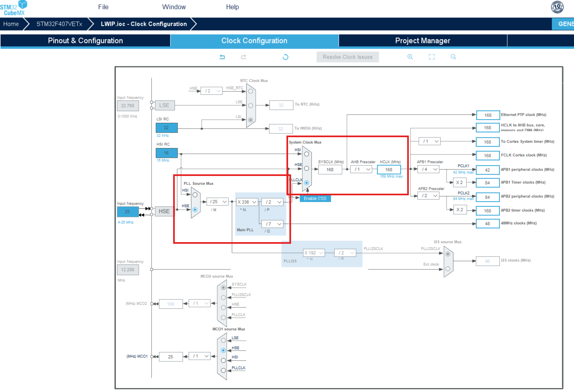Click the fit-to-screen icon
Image resolution: width=574 pixels, height=392 pixels.
pos(432,57)
